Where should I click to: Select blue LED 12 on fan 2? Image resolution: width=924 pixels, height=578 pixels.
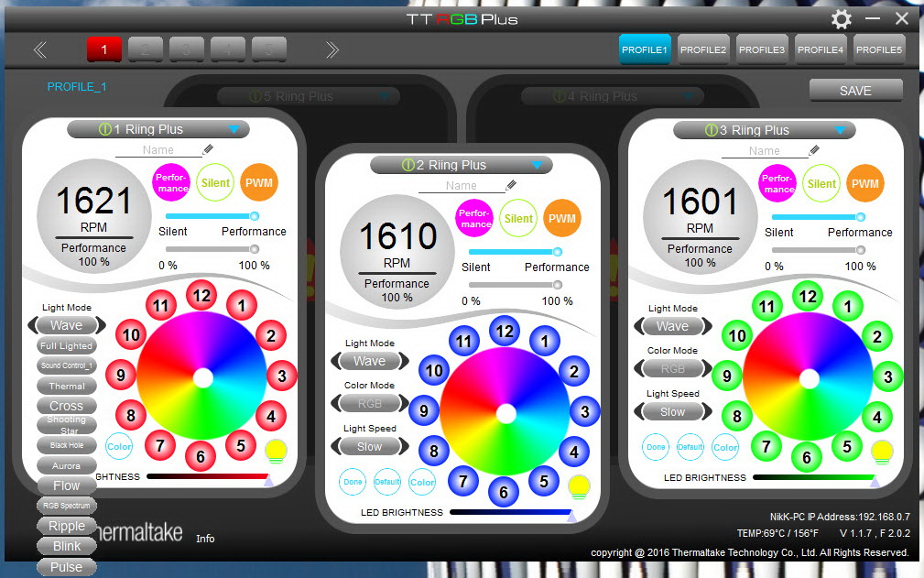(x=505, y=331)
